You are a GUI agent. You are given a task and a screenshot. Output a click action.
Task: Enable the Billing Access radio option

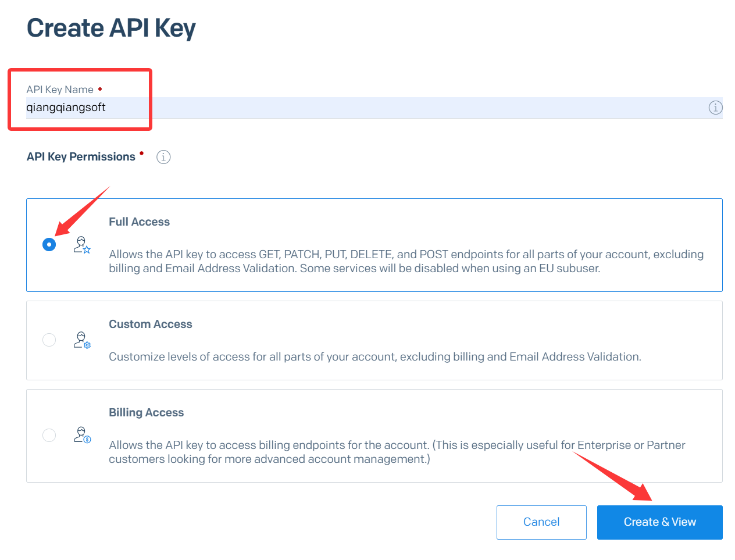click(49, 435)
